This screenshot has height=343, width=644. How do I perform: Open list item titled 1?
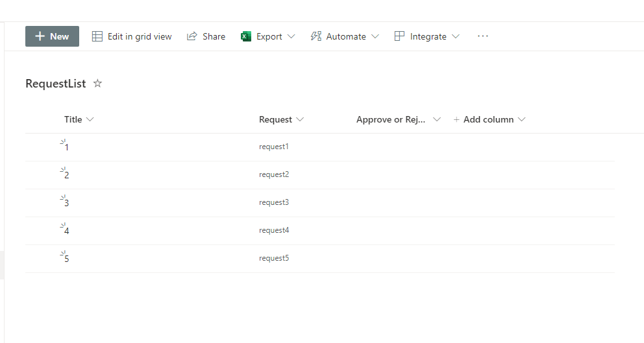tap(66, 147)
